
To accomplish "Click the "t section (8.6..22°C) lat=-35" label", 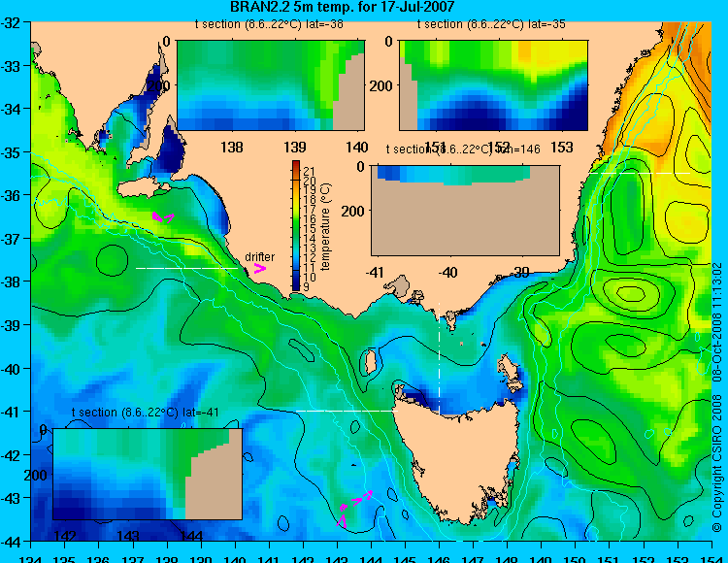I will [491, 24].
